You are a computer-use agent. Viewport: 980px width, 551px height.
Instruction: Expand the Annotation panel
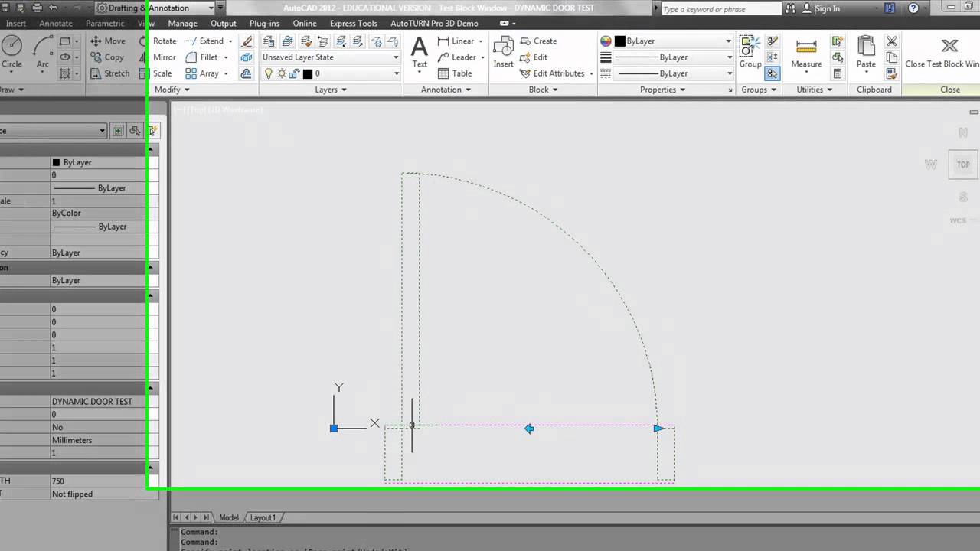[446, 90]
